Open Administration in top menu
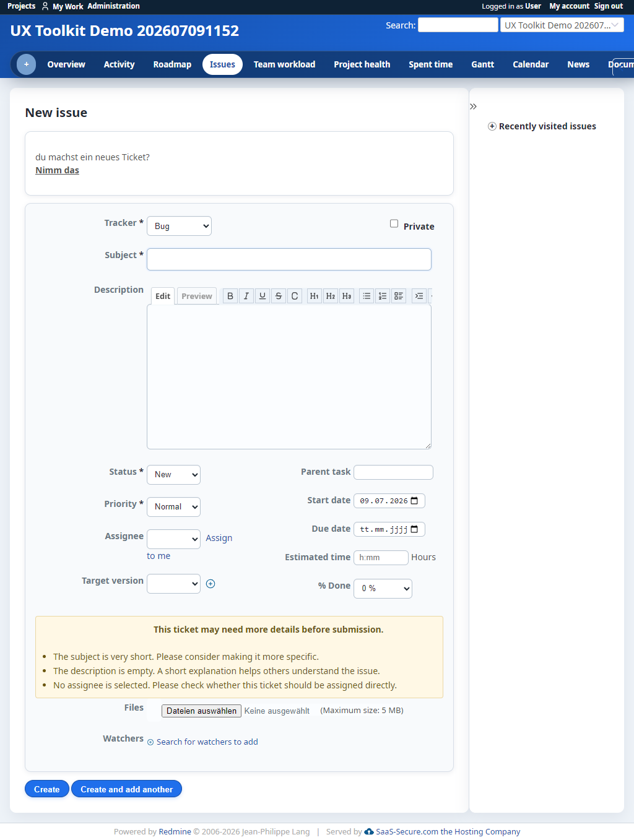 (x=113, y=6)
